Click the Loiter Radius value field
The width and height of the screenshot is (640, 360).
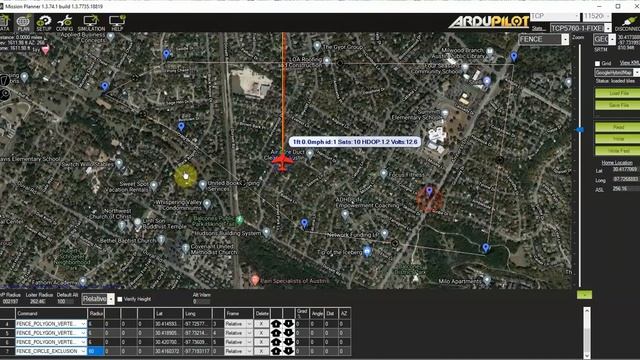click(38, 302)
